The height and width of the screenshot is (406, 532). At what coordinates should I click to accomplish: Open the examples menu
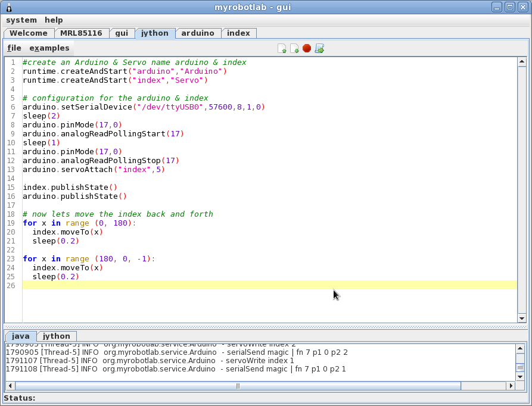click(49, 48)
